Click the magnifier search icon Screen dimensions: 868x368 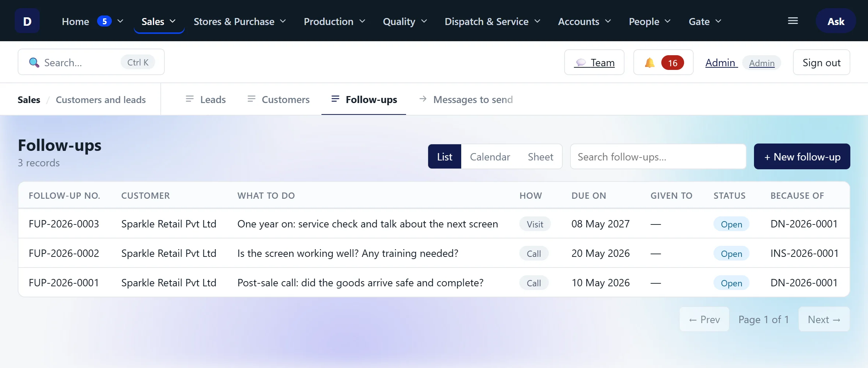(x=34, y=63)
